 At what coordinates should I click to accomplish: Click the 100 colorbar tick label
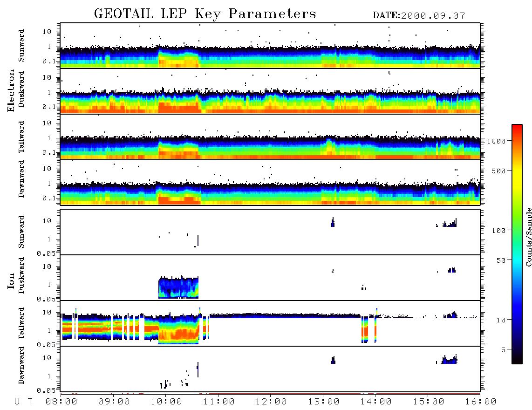coord(498,231)
